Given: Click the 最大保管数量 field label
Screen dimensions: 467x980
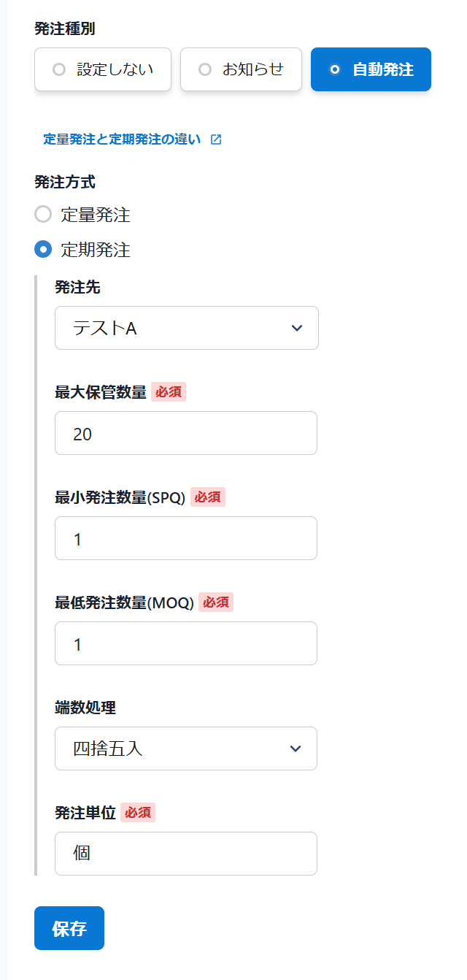Looking at the screenshot, I should [x=101, y=392].
